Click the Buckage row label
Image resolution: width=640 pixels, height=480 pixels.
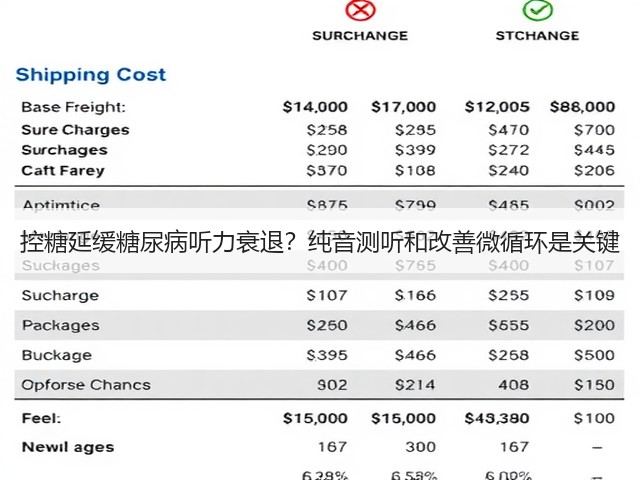[57, 355]
